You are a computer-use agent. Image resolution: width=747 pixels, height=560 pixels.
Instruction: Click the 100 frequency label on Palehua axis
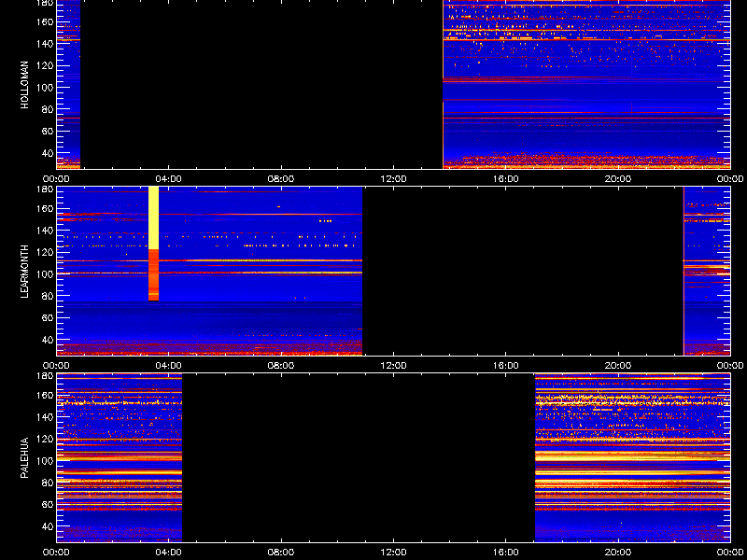[46, 461]
